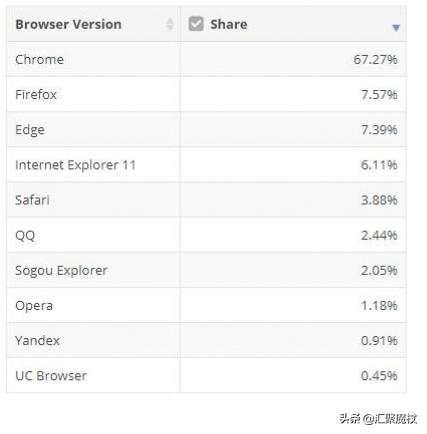The width and height of the screenshot is (427, 434).
Task: Click Chrome's 67.27% share value
Action: (375, 60)
